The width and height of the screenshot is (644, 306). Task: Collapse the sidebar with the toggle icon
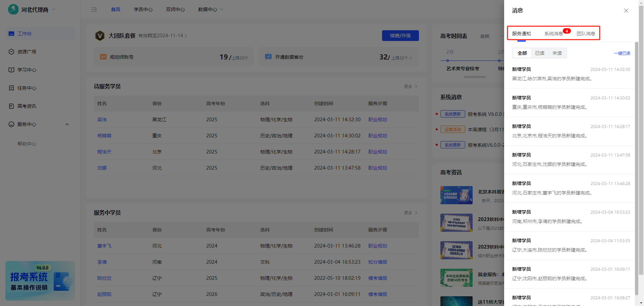tap(94, 9)
